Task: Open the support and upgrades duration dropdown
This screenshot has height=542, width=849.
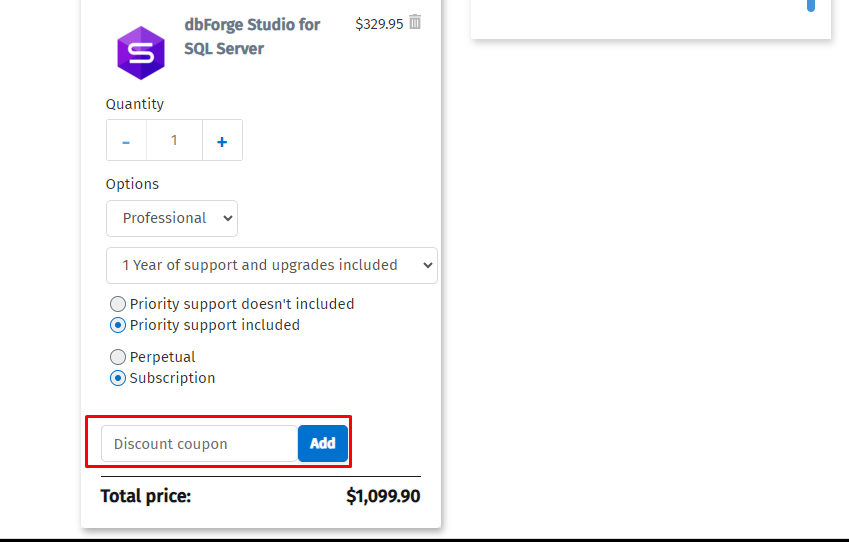Action: point(272,265)
